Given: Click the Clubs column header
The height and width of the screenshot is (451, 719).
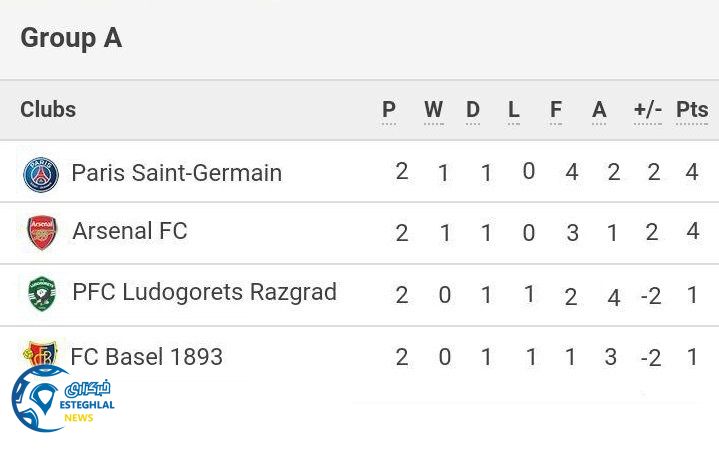Looking at the screenshot, I should [x=48, y=110].
